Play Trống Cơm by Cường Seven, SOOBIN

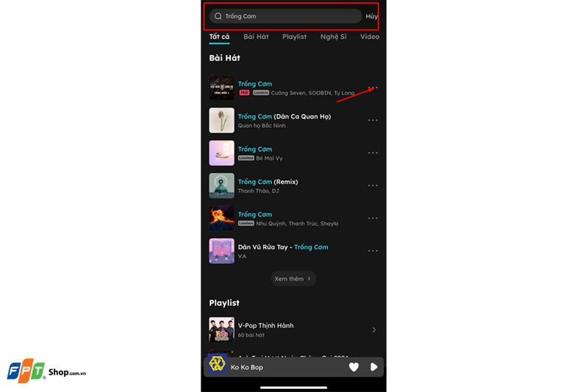coord(255,84)
